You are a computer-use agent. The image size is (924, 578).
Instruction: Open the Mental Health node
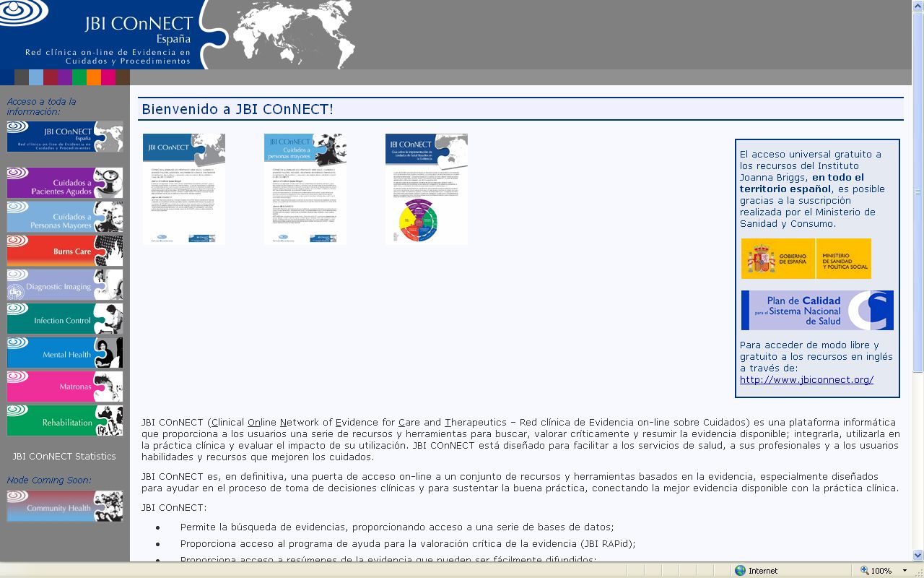click(x=64, y=353)
